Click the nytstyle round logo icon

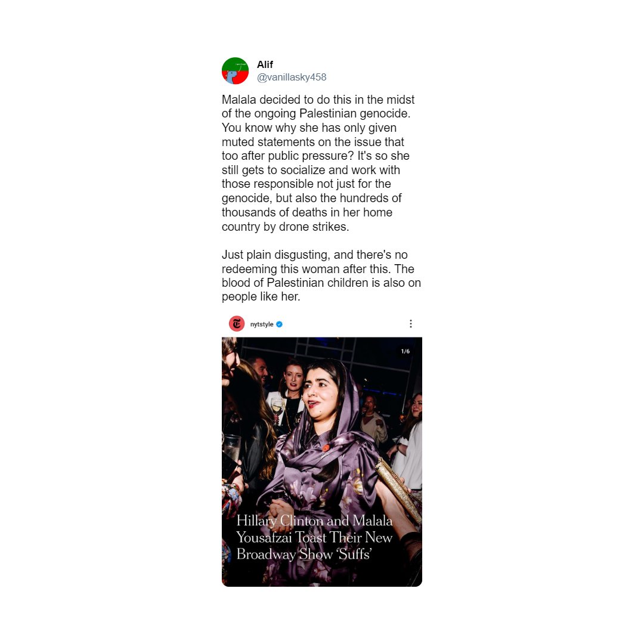(237, 324)
